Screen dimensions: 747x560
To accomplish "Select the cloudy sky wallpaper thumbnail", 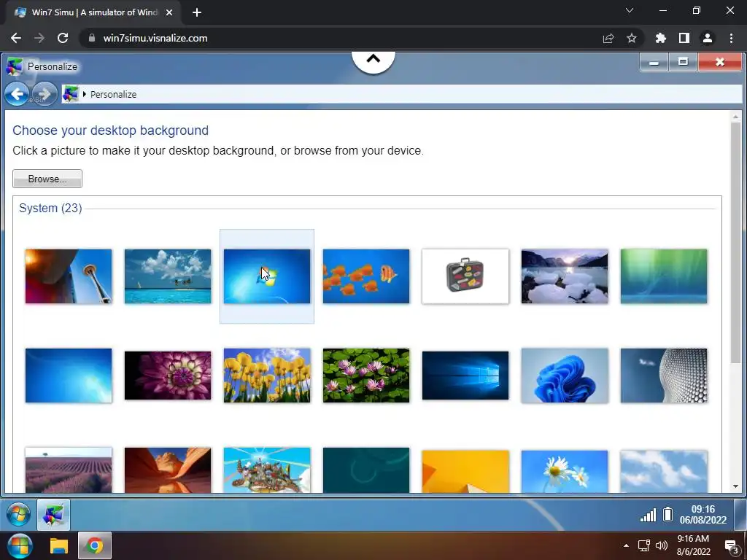I will (x=664, y=472).
